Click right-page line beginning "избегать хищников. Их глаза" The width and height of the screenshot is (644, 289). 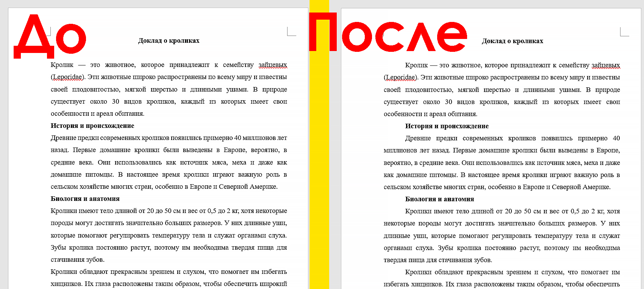coord(502,284)
